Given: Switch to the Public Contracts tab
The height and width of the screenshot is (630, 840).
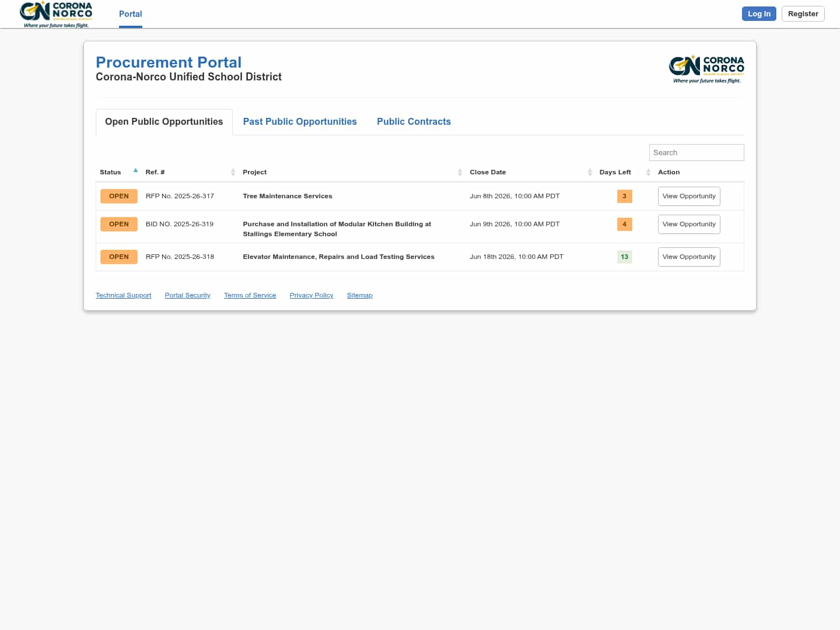Looking at the screenshot, I should 414,122.
